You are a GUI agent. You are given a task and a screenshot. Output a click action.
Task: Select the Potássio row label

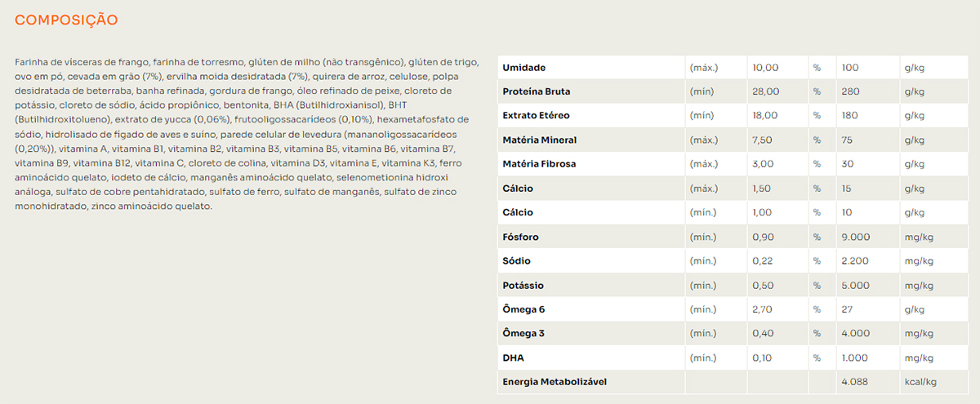[523, 286]
